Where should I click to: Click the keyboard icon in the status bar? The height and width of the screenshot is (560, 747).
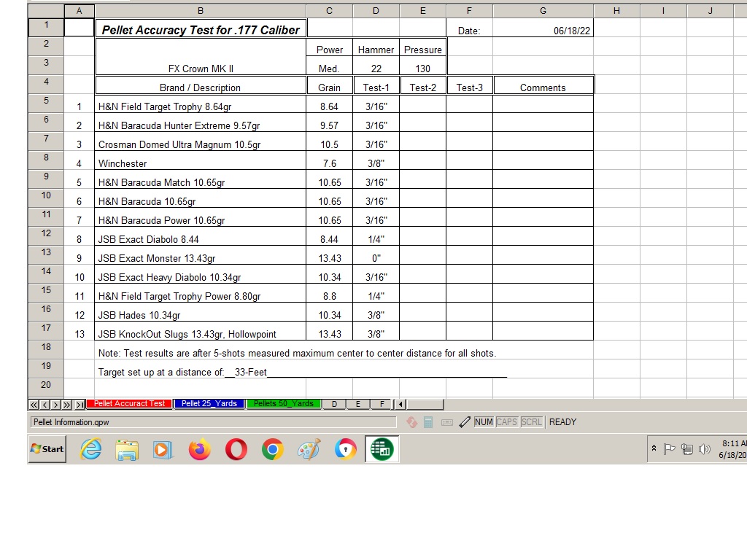[x=447, y=422]
